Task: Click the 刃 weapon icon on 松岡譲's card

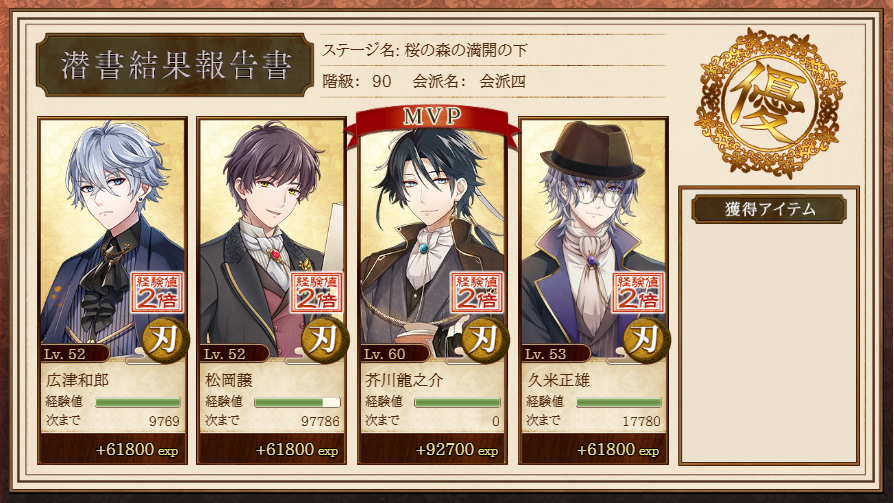Action: coord(325,339)
